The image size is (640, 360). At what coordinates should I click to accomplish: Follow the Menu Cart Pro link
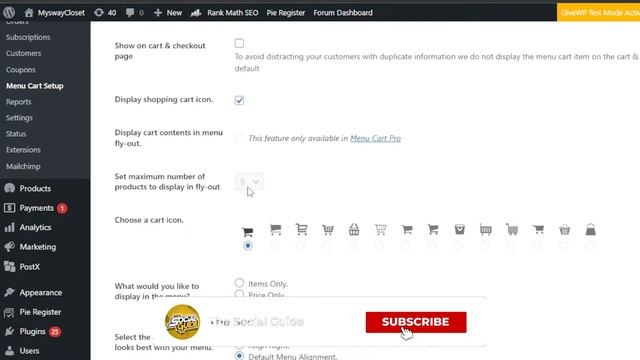(x=375, y=138)
